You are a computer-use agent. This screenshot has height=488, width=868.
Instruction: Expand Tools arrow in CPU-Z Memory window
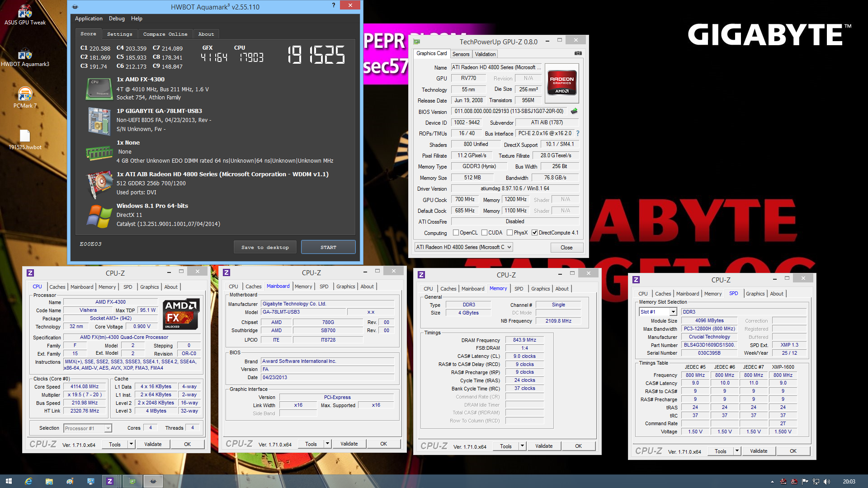tap(522, 446)
